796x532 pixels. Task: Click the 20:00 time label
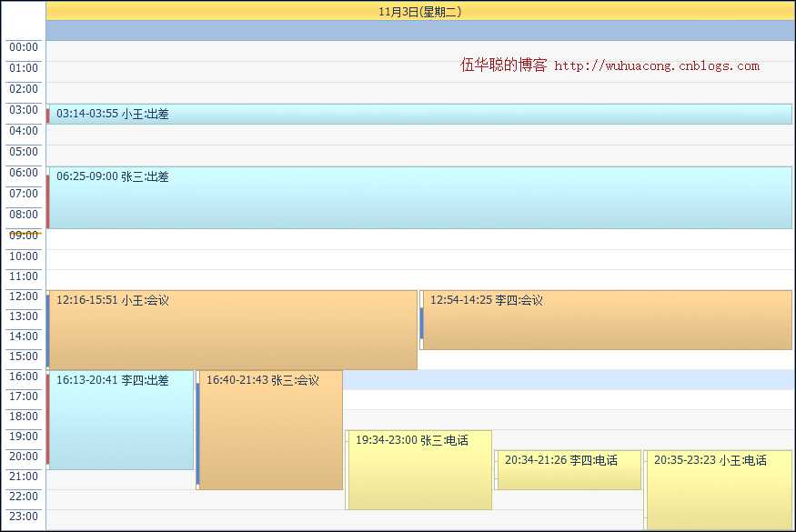click(x=24, y=457)
